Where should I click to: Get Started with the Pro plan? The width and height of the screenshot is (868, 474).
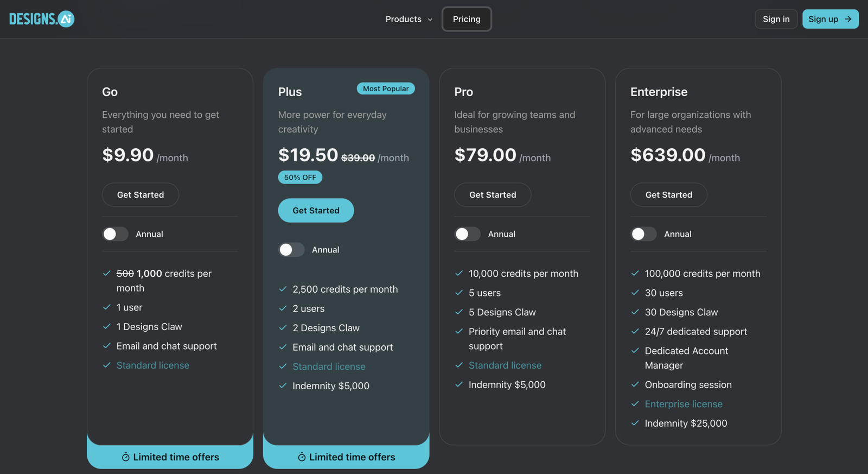(x=493, y=195)
